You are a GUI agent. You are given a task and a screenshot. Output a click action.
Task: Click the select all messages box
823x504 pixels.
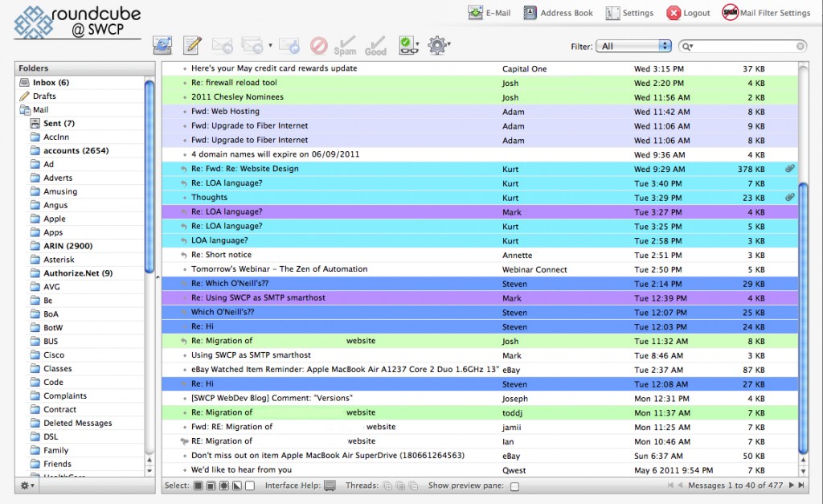click(198, 486)
